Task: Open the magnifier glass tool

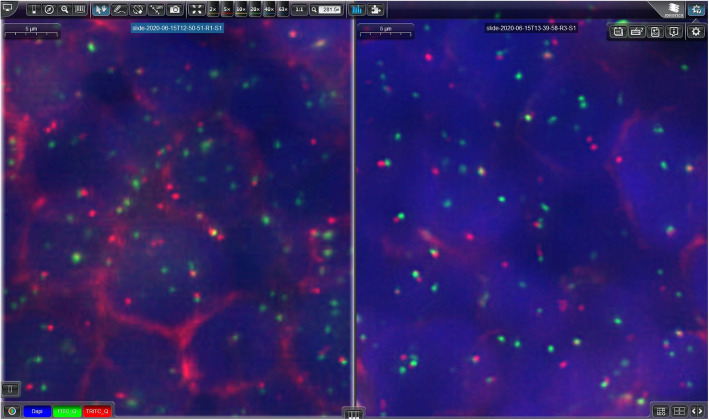Action: coord(65,9)
